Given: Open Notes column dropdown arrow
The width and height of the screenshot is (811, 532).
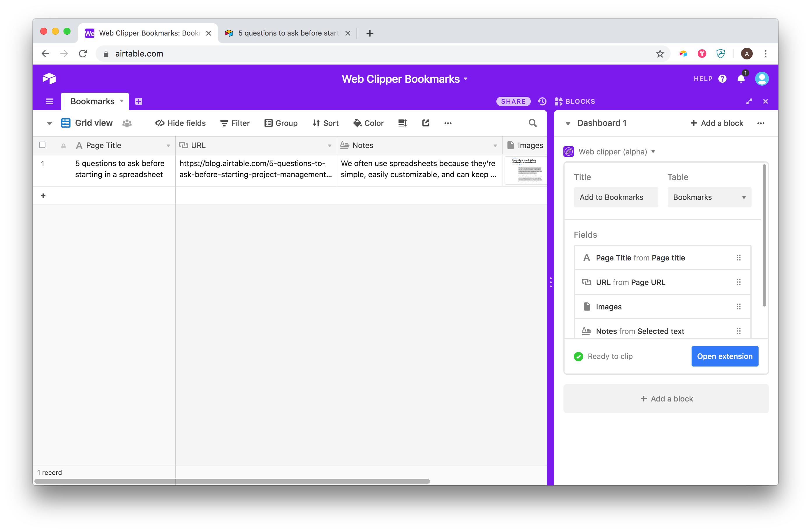Looking at the screenshot, I should pos(495,145).
